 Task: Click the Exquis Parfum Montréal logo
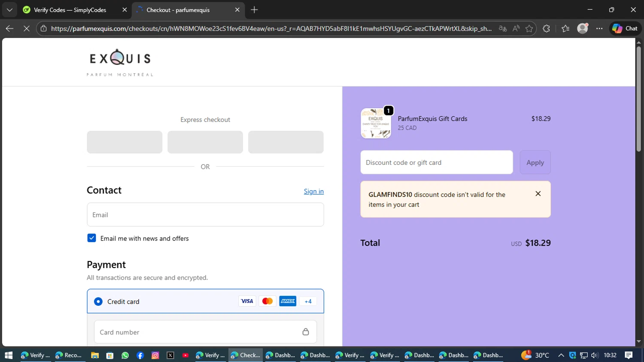pos(120,63)
